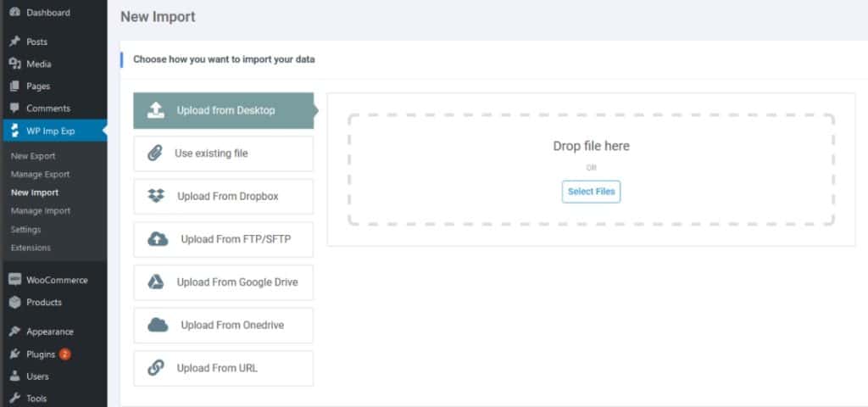Screen dimensions: 868x407
Task: Click the Google Drive triangle icon
Action: [x=156, y=282]
